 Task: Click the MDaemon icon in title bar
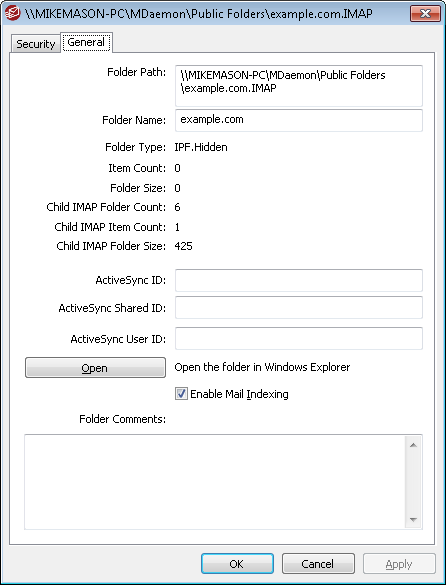click(13, 14)
